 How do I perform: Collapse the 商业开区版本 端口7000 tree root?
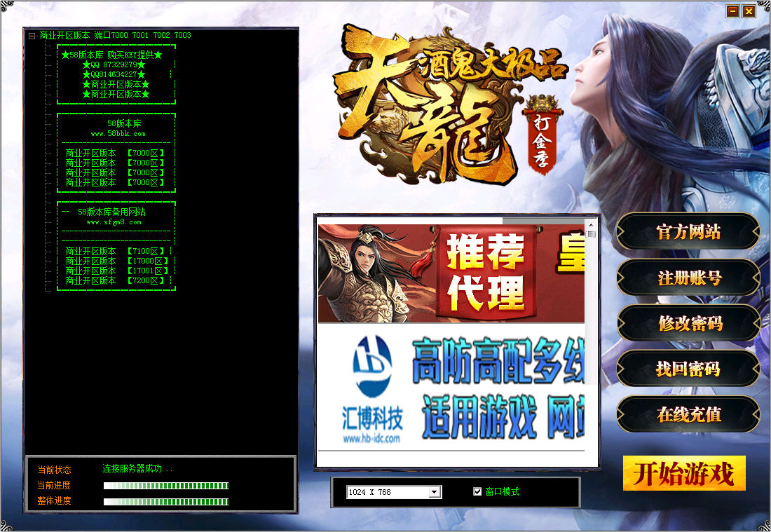click(x=32, y=36)
